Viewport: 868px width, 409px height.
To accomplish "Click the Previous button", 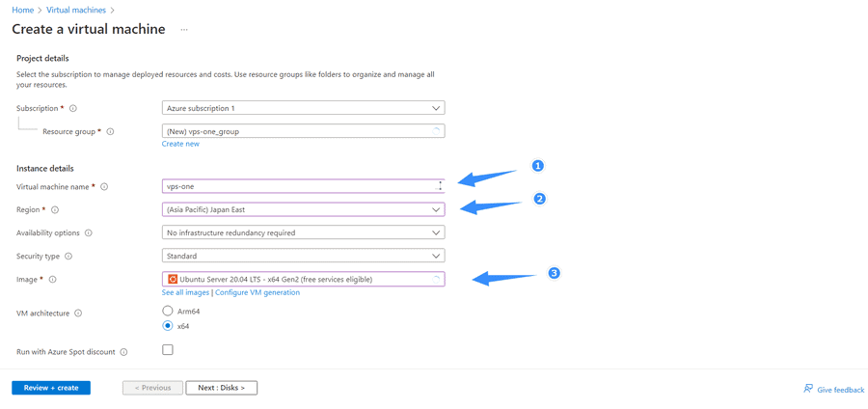I will (x=152, y=388).
